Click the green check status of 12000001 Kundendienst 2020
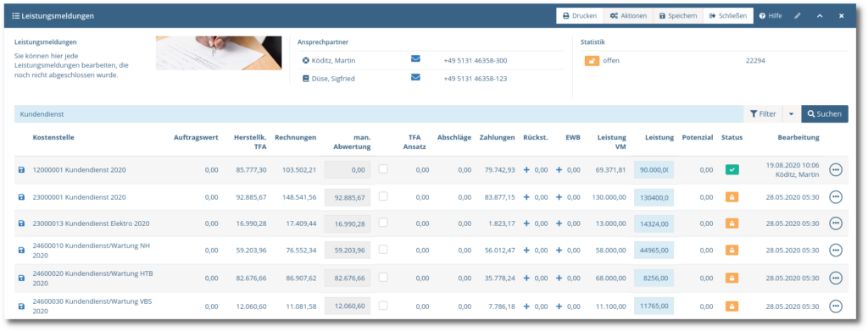This screenshot has height=331, width=868. pos(732,170)
